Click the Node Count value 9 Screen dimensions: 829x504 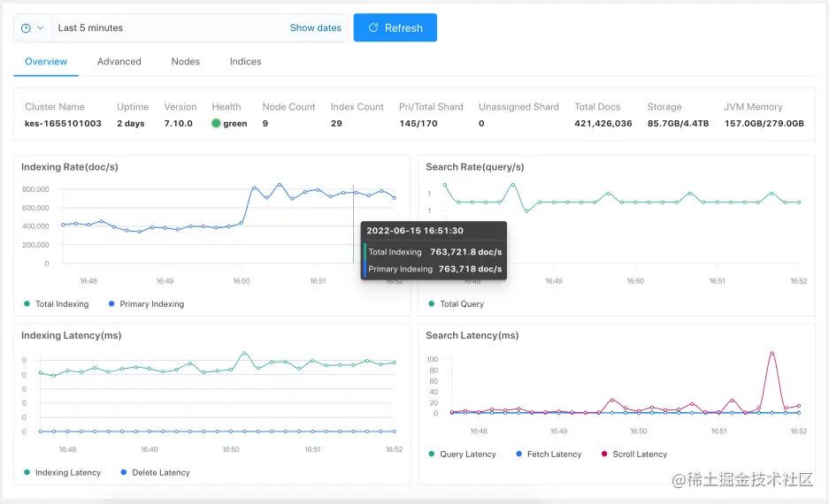[265, 124]
